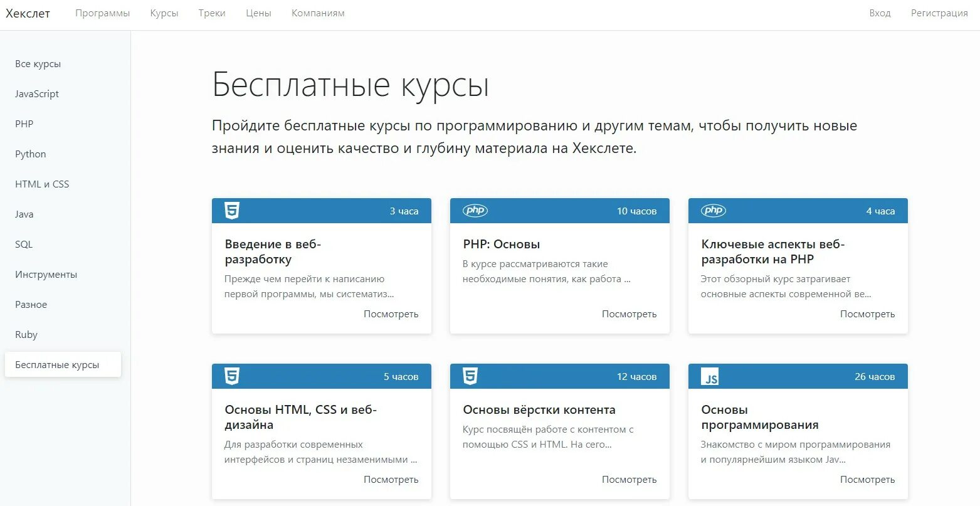Screen dimensions: 980x506
Task: Open Основы HTML, CSS и веб-дизайна title
Action: click(x=301, y=418)
